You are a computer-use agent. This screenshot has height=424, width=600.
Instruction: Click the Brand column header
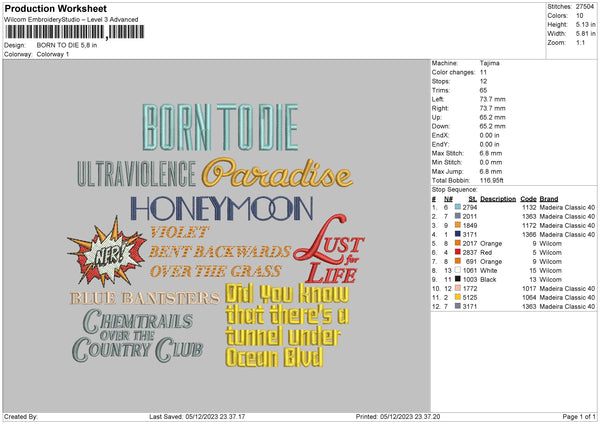pyautogui.click(x=549, y=199)
